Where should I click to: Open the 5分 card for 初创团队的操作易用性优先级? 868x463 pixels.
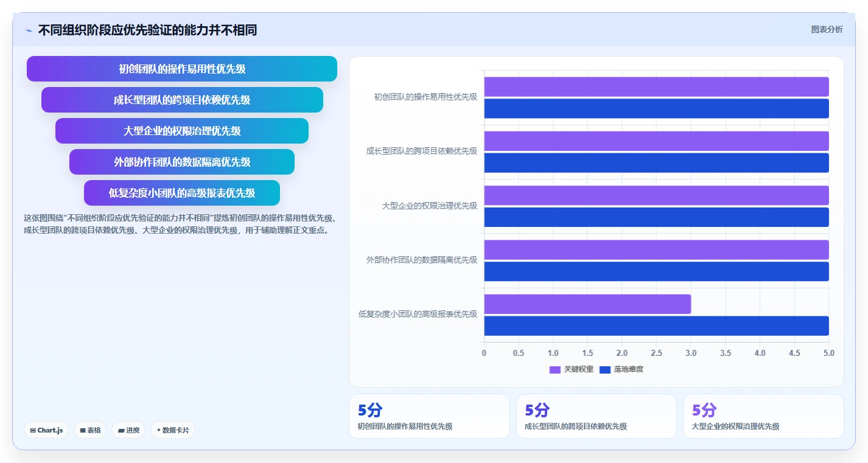tap(429, 416)
